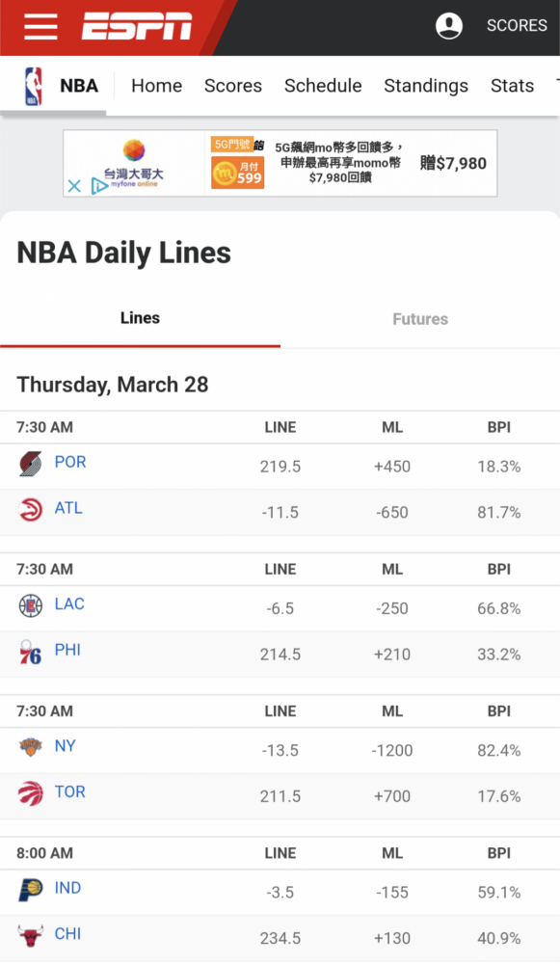Click the AdChoices triangle icon

tap(98, 186)
